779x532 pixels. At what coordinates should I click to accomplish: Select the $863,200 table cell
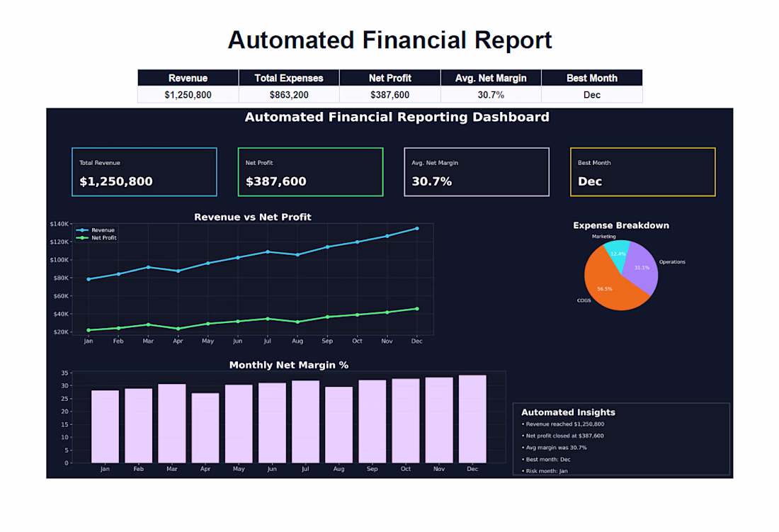[289, 94]
